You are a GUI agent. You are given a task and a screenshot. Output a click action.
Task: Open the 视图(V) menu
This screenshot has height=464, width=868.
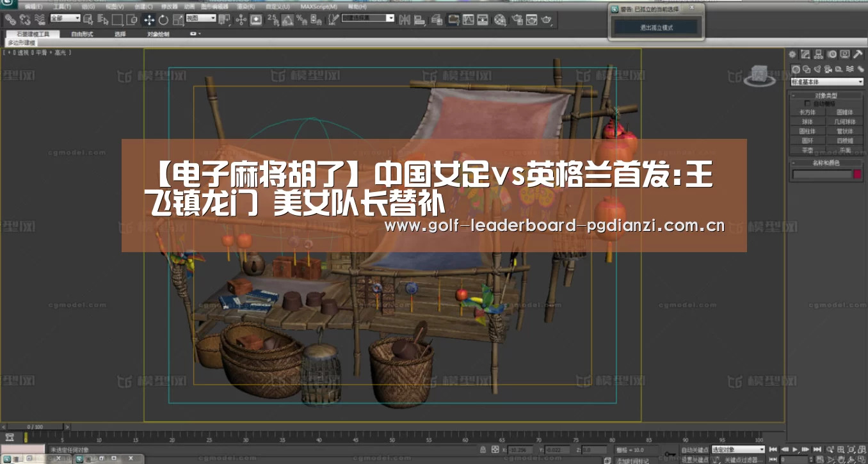coord(115,6)
